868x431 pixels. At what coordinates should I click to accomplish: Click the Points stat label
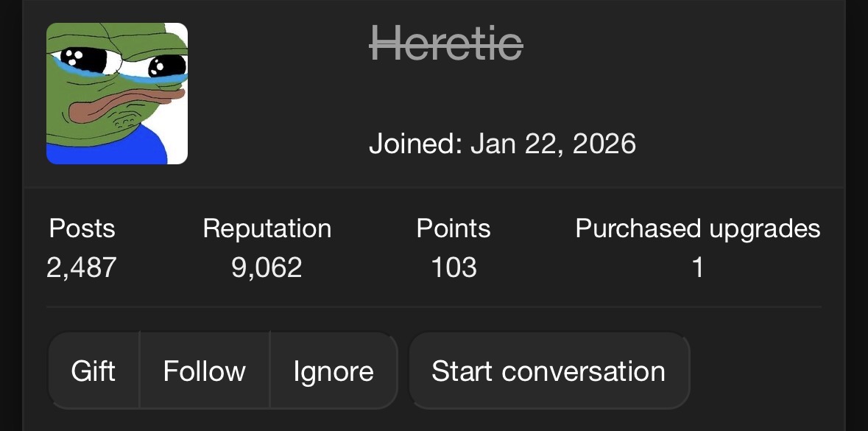[x=454, y=228]
